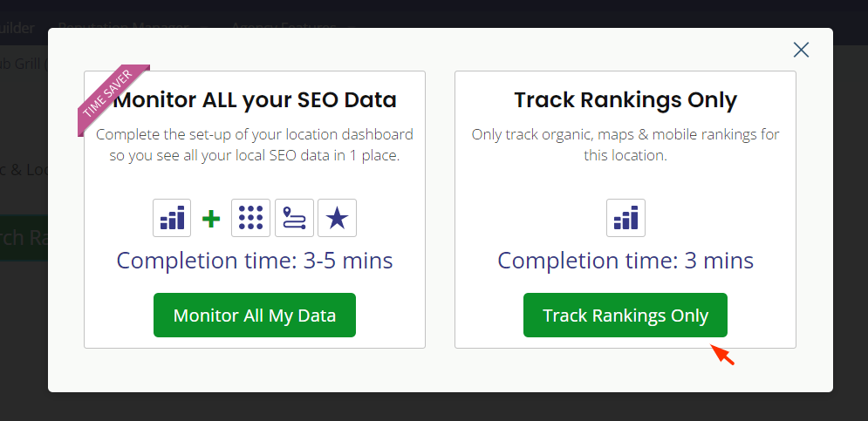Click the Track Rankings Only card heading

point(625,99)
